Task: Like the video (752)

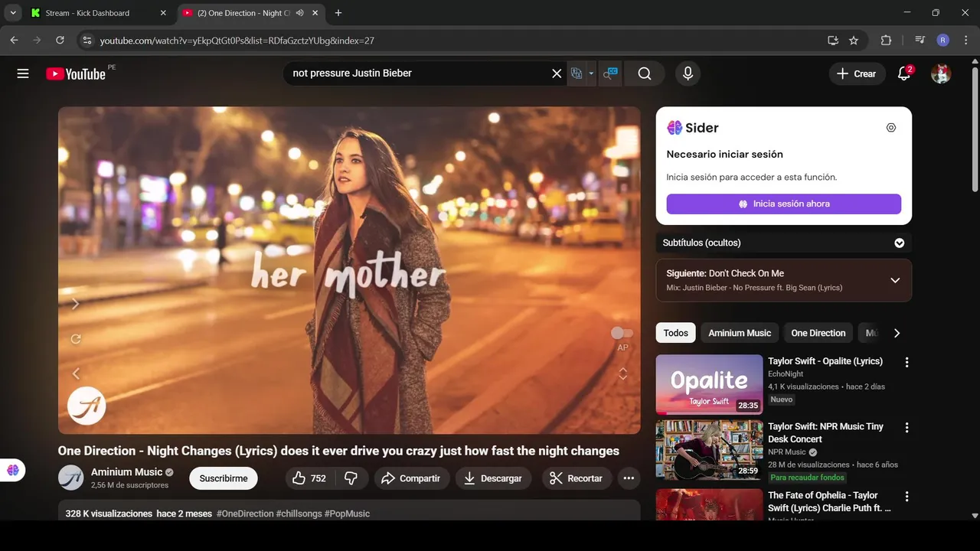Action: [x=310, y=478]
